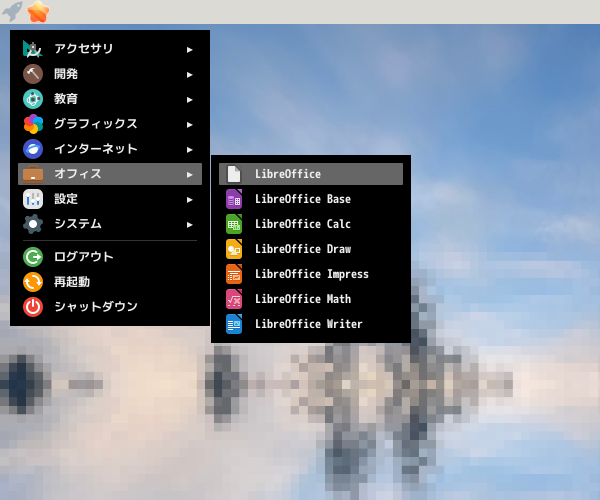Expand the アクセサリ submenu arrow

189,50
